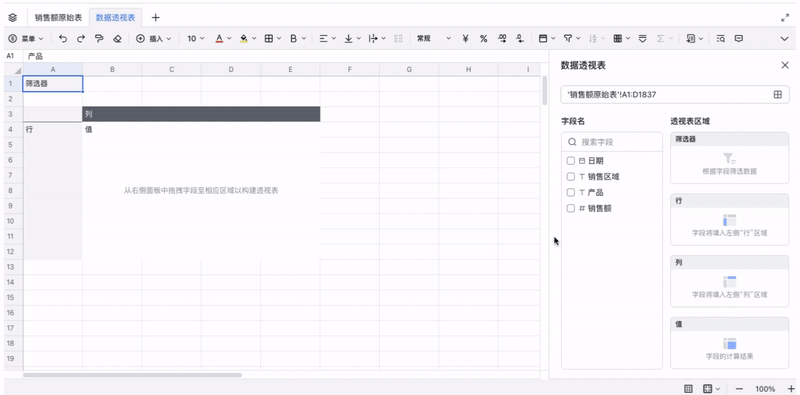Click the toolbar icon left of Σ
This screenshot has width=800, height=395.
click(643, 38)
